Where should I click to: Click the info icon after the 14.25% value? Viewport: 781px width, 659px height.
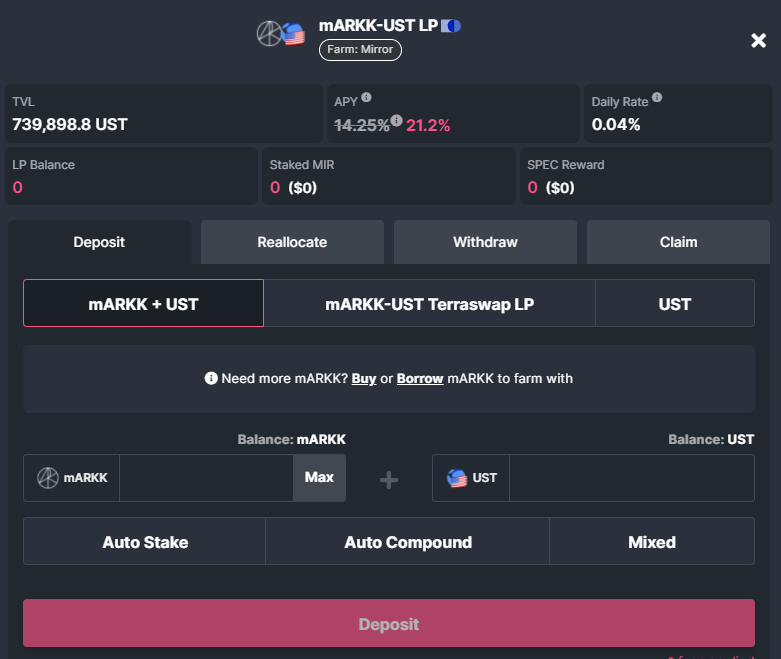(x=397, y=121)
